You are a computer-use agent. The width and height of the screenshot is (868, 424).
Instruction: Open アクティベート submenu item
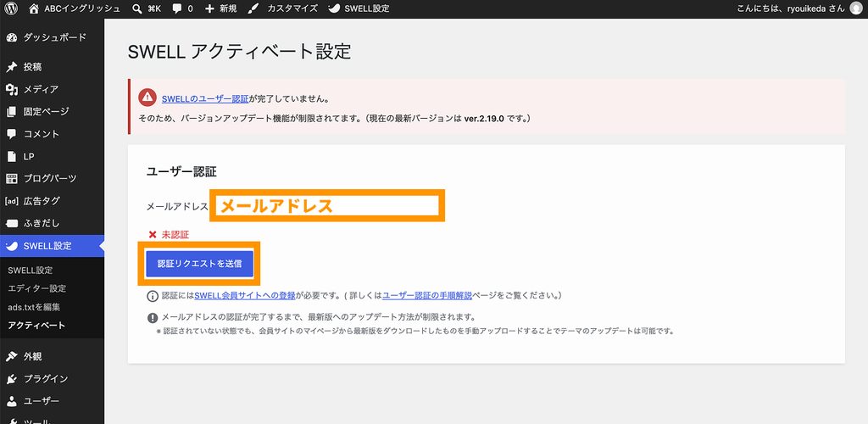(x=36, y=326)
